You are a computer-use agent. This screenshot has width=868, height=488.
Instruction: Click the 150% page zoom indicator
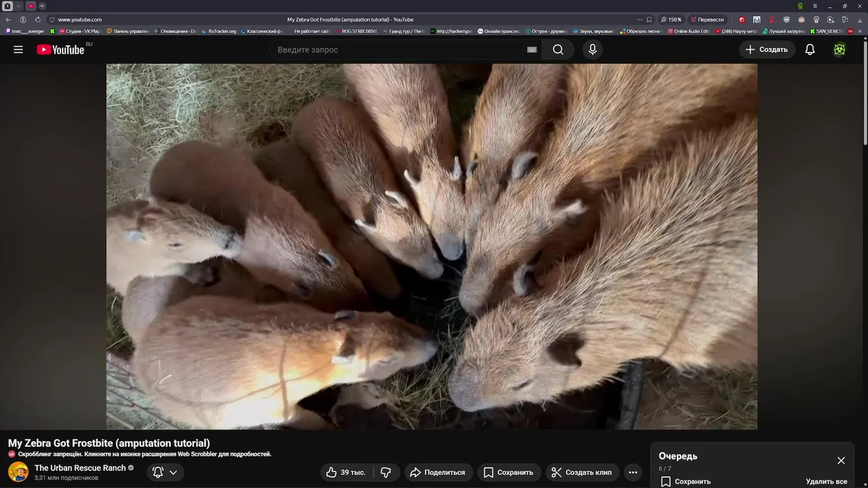click(671, 20)
